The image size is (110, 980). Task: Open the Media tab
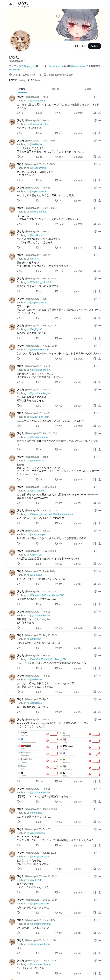pos(88,89)
